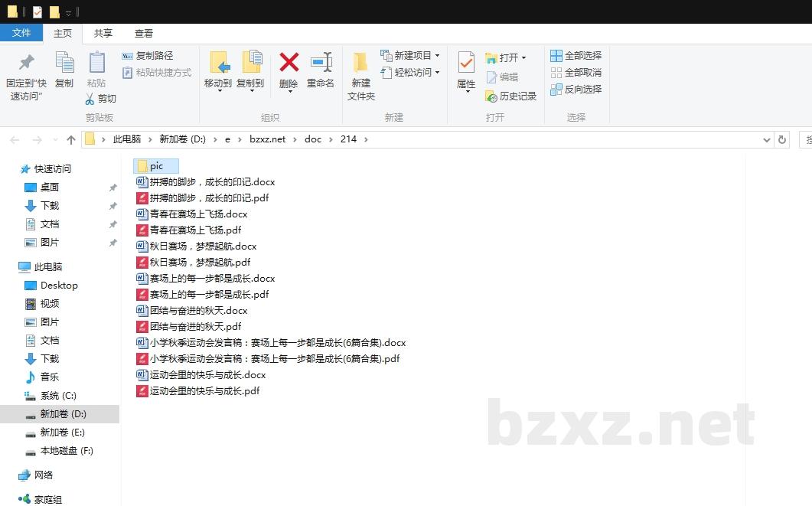Switch to the 查看 (View) ribbon tab
The width and height of the screenshot is (812, 506).
[145, 33]
